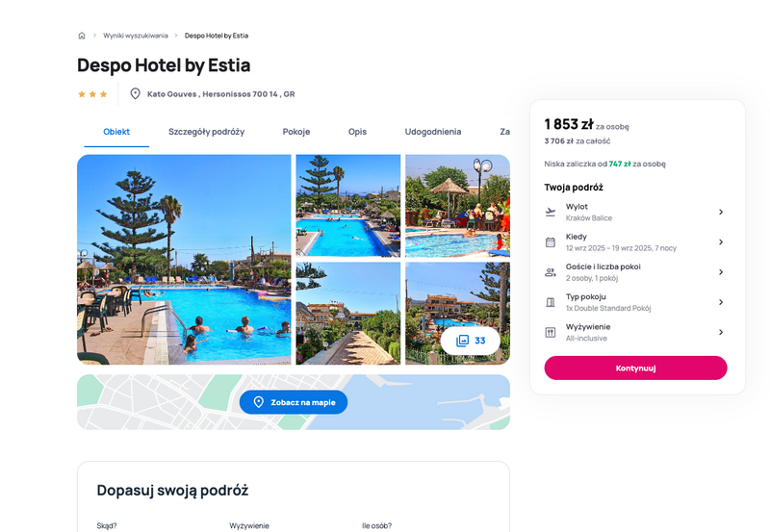Click the location pin icon beside the address
Image resolution: width=770 pixels, height=532 pixels.
click(135, 93)
